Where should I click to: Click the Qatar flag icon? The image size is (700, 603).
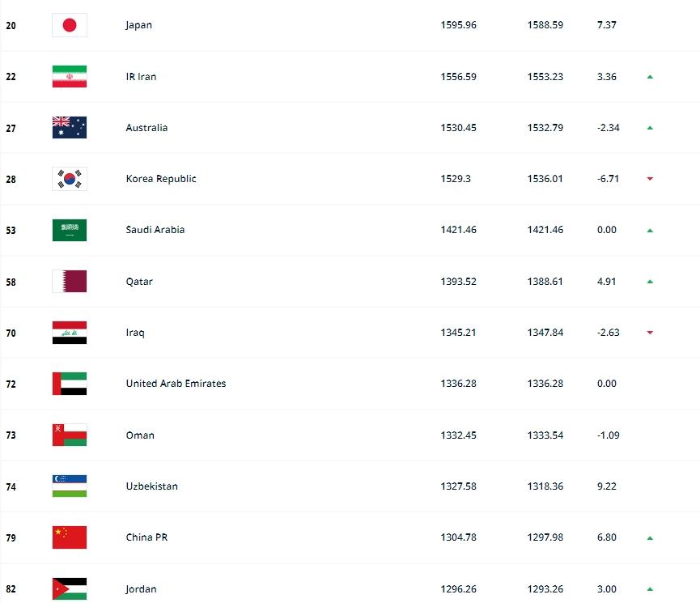[x=70, y=282]
